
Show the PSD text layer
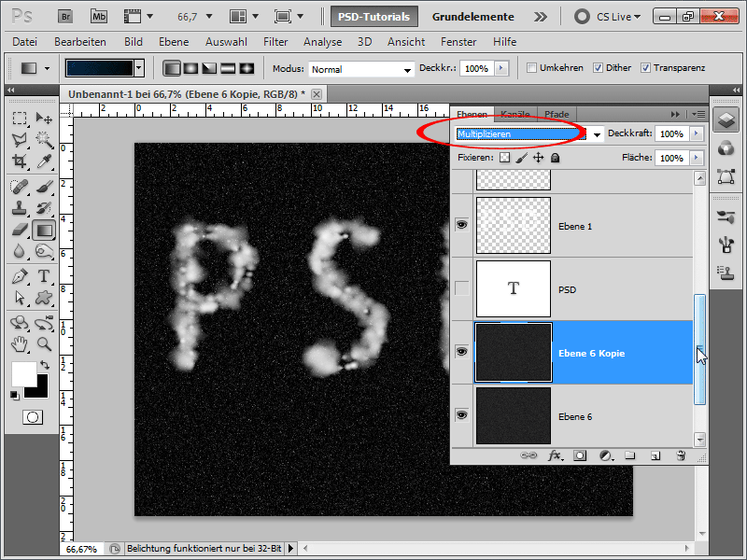(461, 288)
